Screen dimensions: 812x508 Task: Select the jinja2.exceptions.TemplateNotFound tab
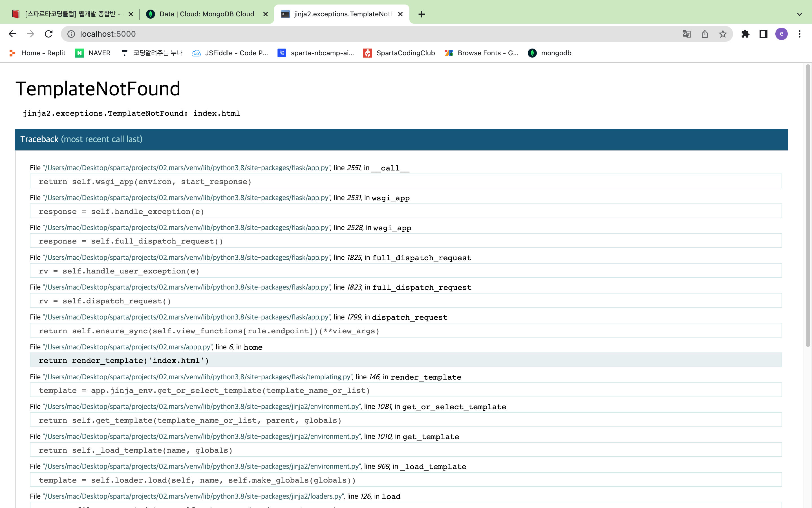pos(342,14)
